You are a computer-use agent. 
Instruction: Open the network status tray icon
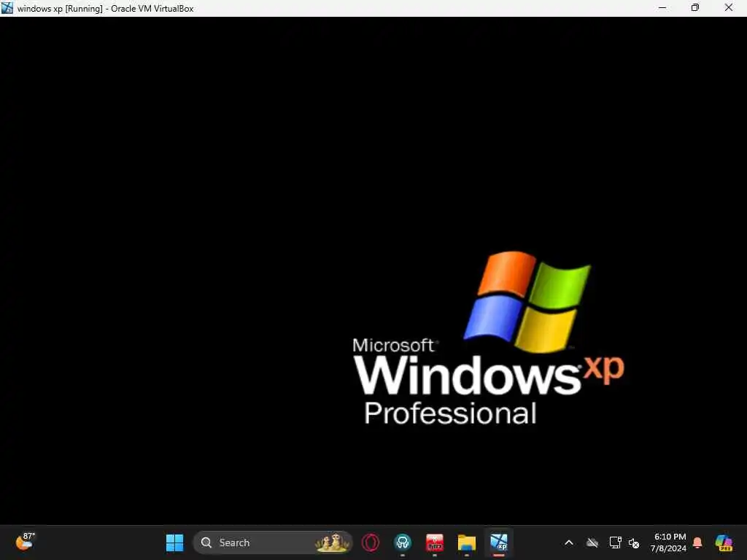coord(615,542)
